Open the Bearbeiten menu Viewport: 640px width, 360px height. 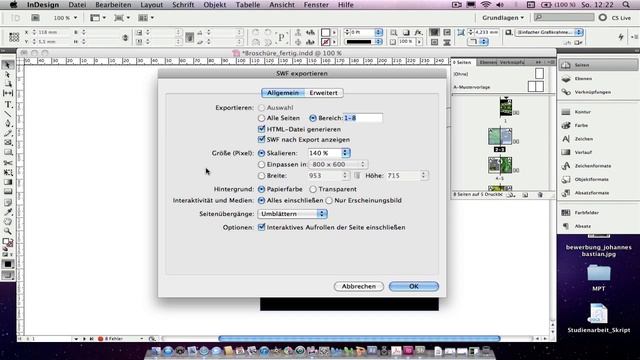pyautogui.click(x=113, y=5)
